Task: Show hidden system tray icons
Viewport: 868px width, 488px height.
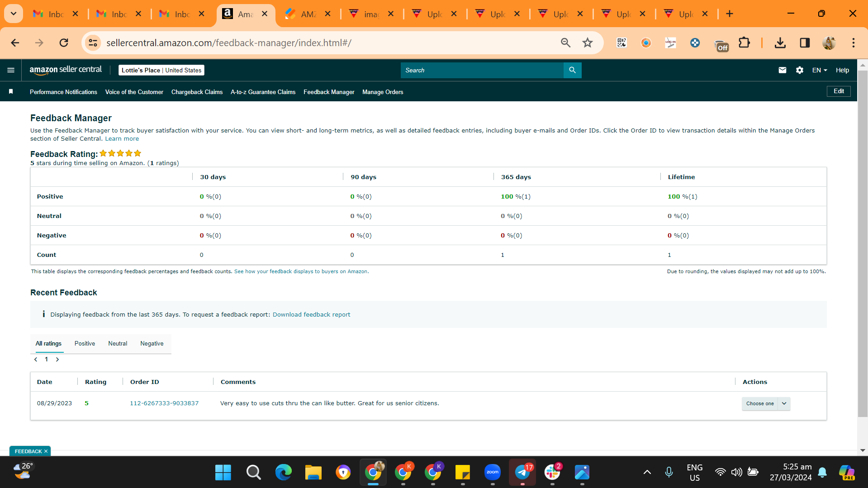Action: click(647, 473)
